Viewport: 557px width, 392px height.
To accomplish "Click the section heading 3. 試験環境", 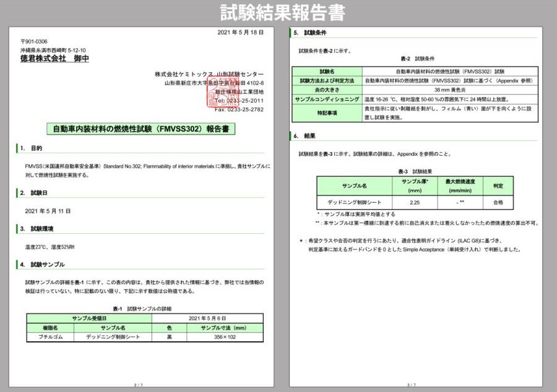I will (x=37, y=229).
